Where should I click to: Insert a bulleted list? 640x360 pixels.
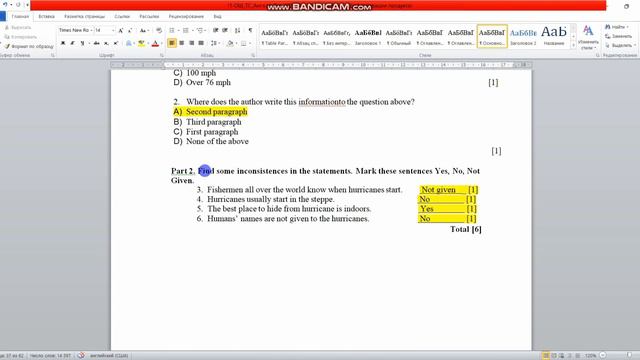click(172, 31)
